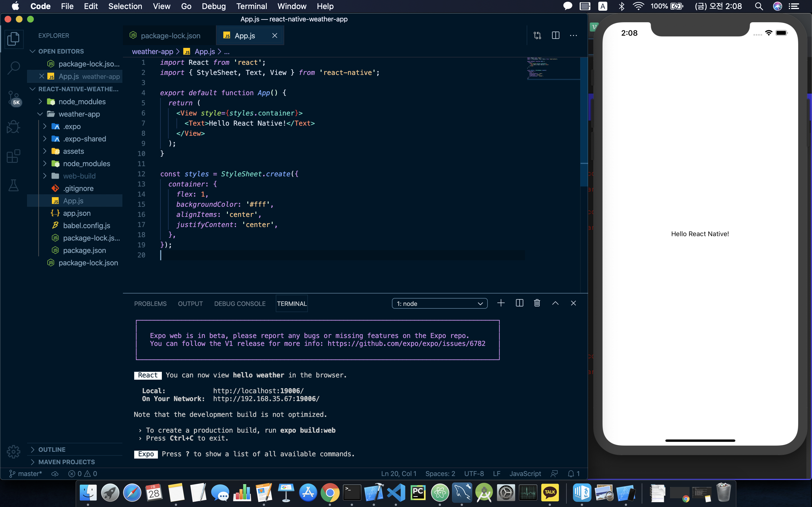Open the Terminal menu in menu bar
This screenshot has width=812, height=507.
click(251, 6)
